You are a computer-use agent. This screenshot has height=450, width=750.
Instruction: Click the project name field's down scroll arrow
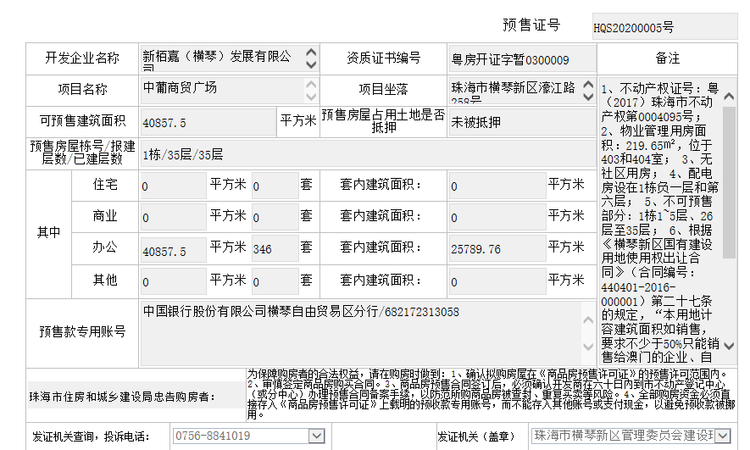[x=311, y=96]
